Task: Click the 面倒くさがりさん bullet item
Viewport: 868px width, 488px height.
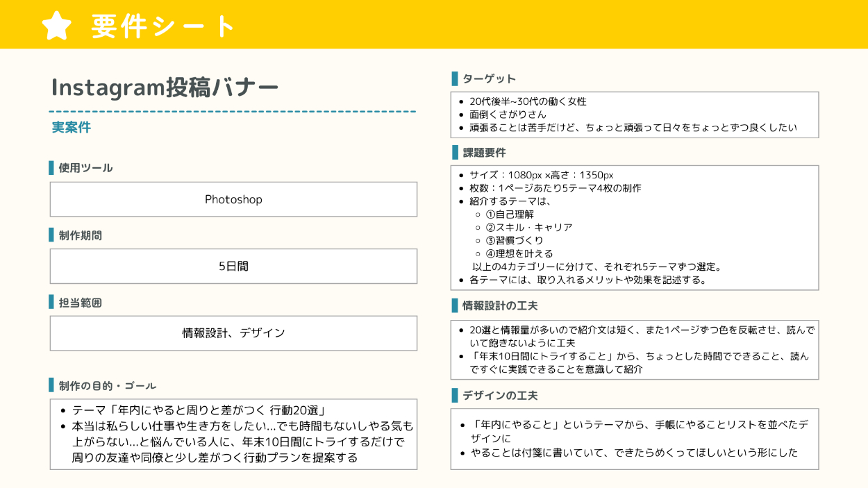Action: pos(508,115)
